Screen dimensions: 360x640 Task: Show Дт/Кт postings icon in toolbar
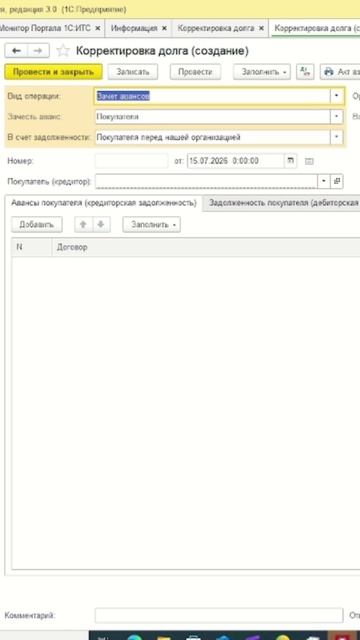305,72
